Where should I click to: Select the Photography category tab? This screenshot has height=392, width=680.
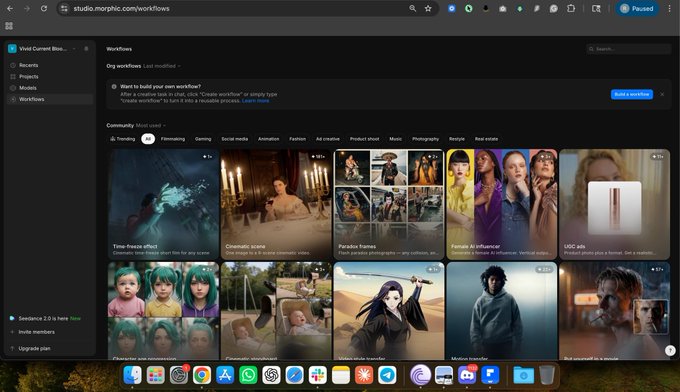click(x=425, y=139)
